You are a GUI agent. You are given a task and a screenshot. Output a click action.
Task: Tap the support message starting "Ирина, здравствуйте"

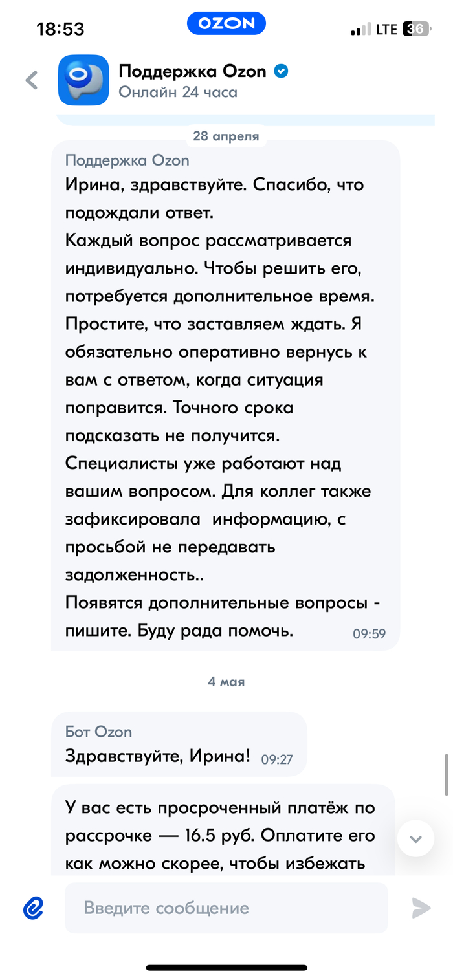225,395
